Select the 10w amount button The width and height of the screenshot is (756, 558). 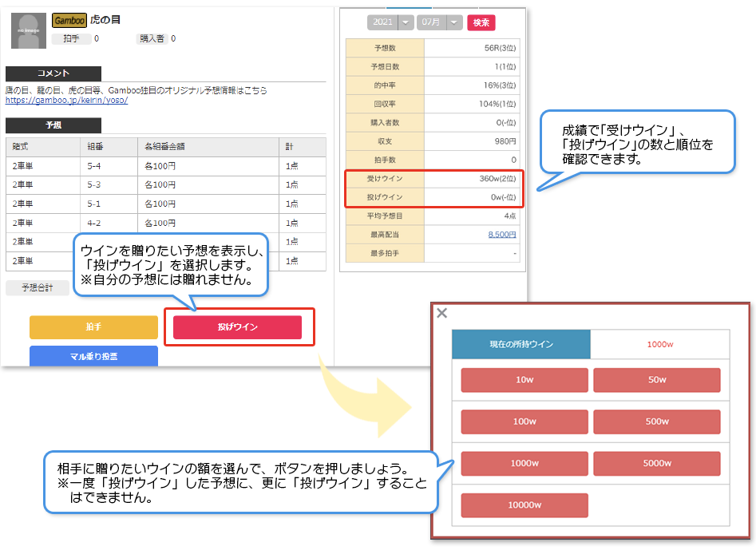(x=524, y=380)
